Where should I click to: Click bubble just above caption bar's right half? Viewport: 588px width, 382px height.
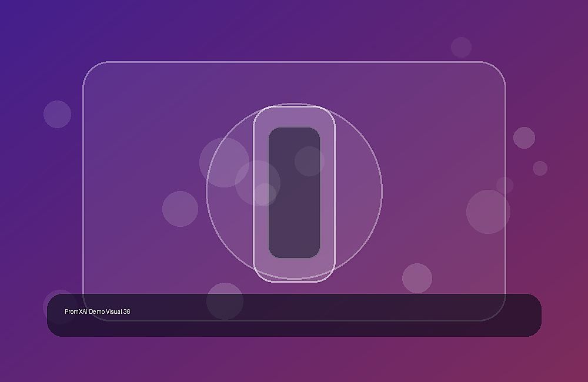(417, 278)
